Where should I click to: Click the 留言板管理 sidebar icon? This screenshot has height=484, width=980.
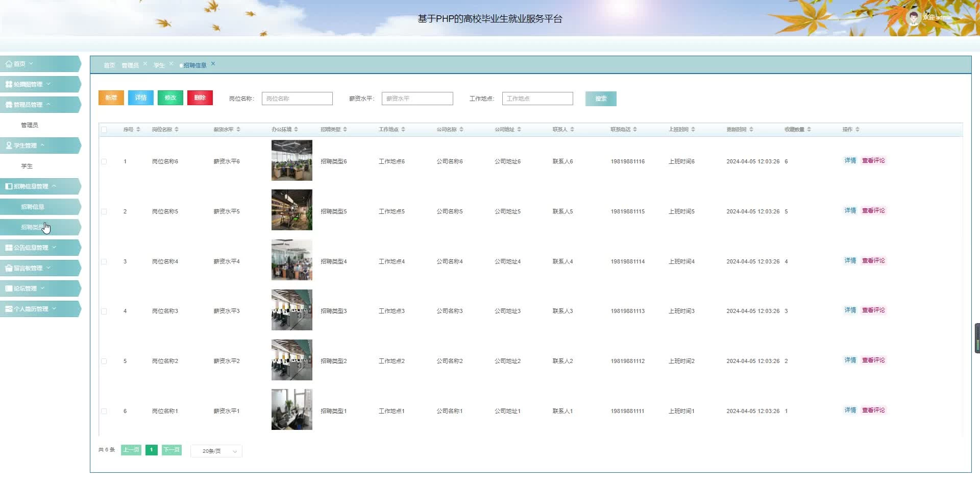pyautogui.click(x=9, y=268)
